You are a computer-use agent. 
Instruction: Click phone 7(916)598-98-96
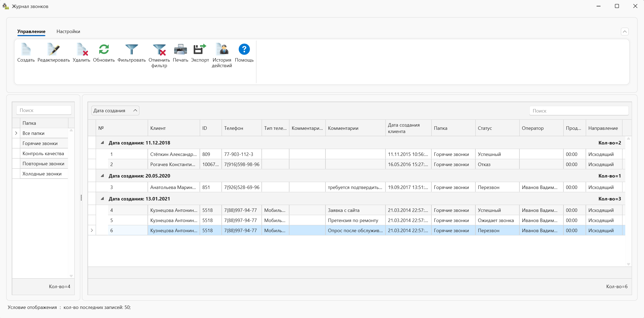click(242, 164)
